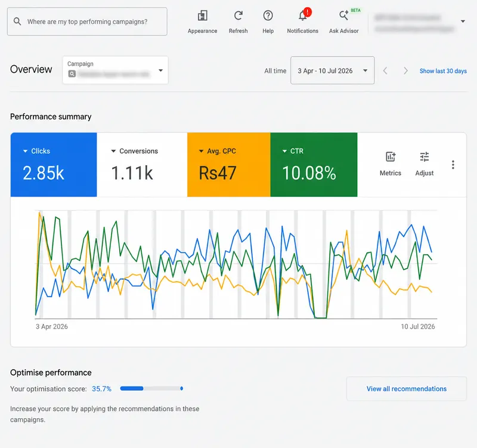This screenshot has height=448, width=477.
Task: Go to previous date range arrow
Action: [385, 71]
